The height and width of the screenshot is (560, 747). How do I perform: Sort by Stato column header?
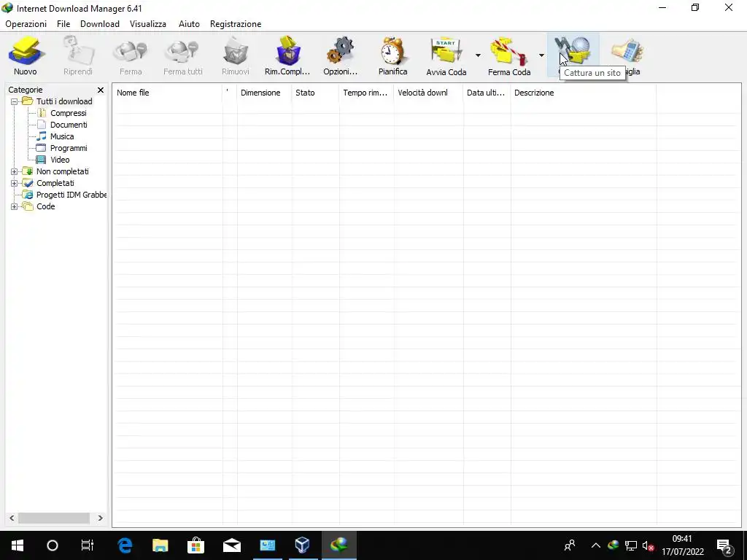click(315, 93)
